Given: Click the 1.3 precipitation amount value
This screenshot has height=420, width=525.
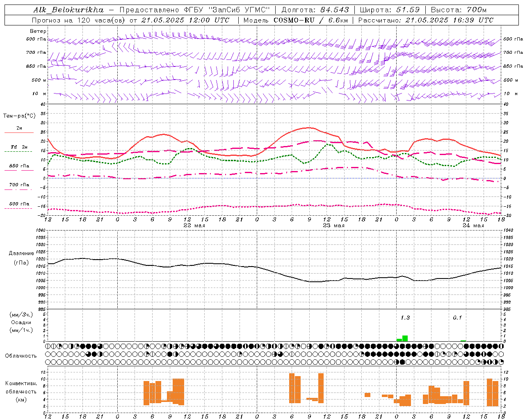Looking at the screenshot, I should (405, 318).
